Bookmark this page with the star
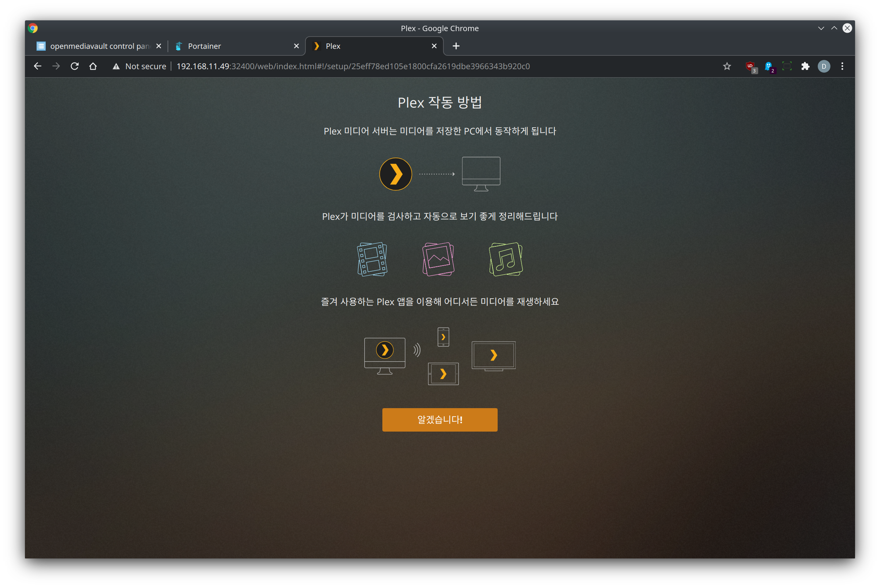 click(x=727, y=66)
